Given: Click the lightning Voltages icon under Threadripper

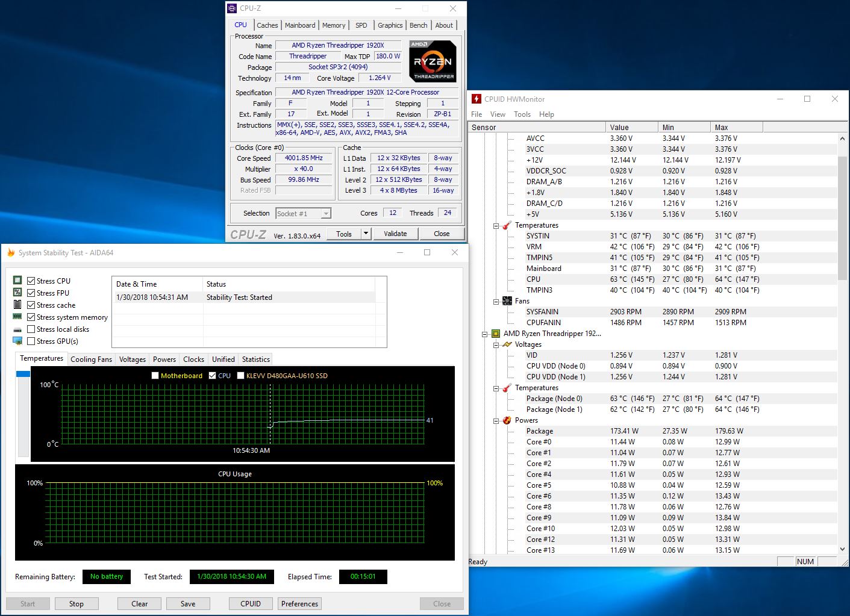Looking at the screenshot, I should [x=507, y=344].
